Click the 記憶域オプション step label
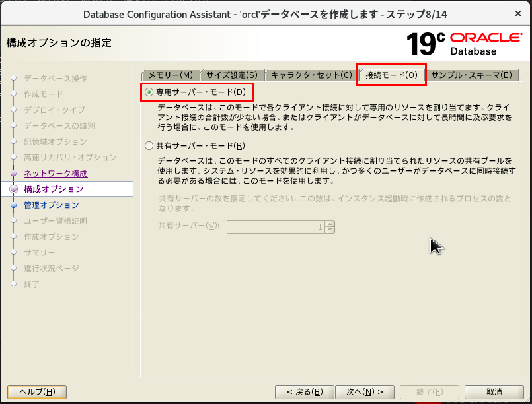532x404 pixels. point(56,142)
